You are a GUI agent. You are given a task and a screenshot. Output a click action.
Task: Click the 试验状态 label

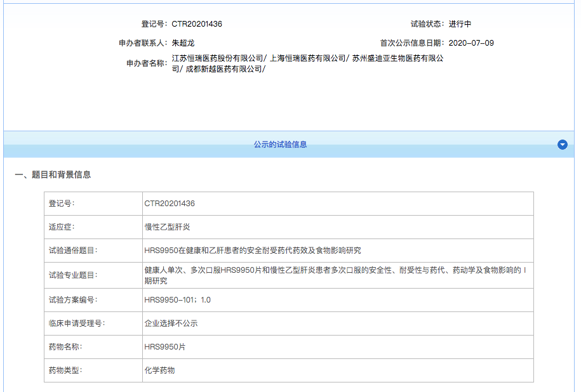tap(427, 24)
